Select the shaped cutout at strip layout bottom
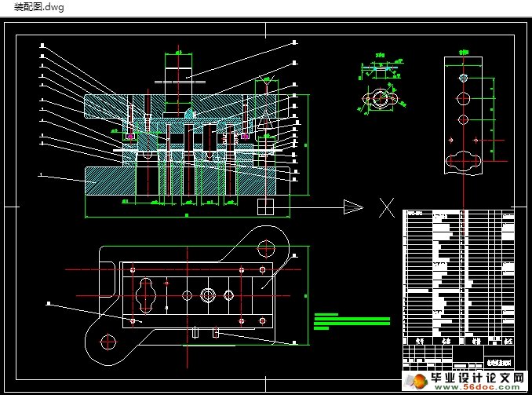 point(464,163)
